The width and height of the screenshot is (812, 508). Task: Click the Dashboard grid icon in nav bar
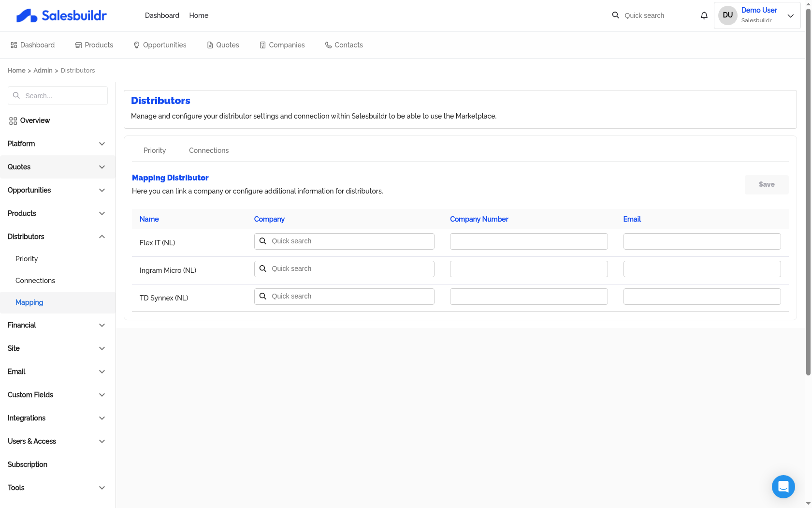pos(14,45)
